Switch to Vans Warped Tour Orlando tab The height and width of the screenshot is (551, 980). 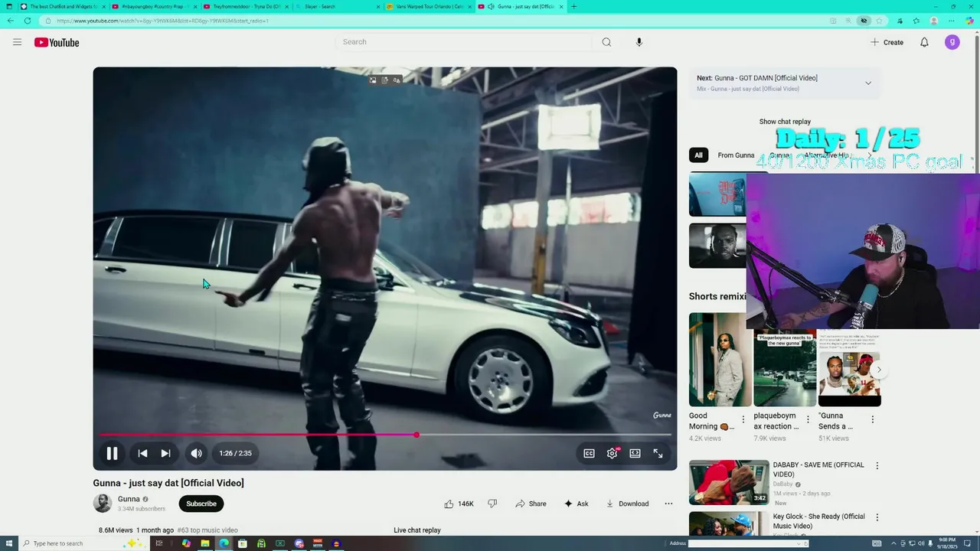[427, 6]
